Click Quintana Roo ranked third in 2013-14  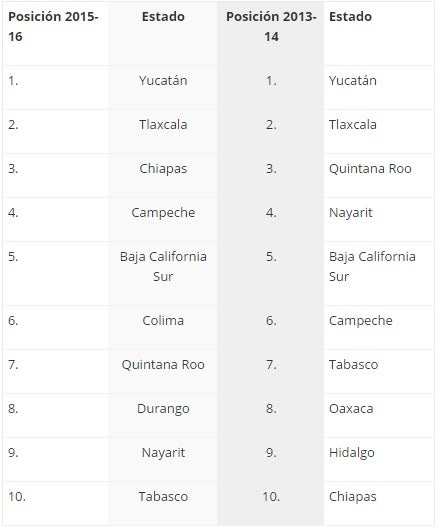370,169
